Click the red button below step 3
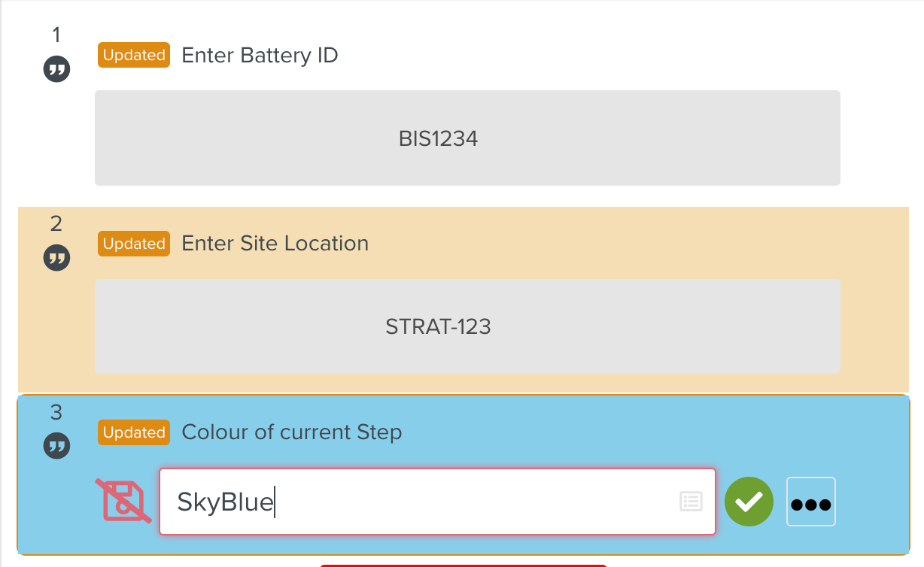This screenshot has width=924, height=567. (463, 565)
